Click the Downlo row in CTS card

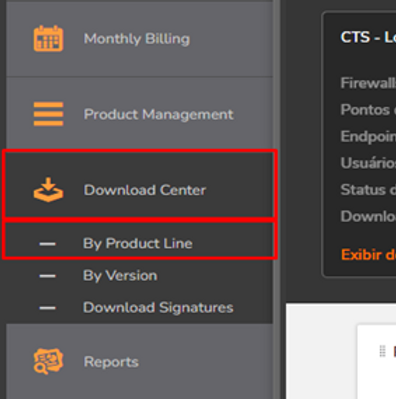tap(368, 216)
